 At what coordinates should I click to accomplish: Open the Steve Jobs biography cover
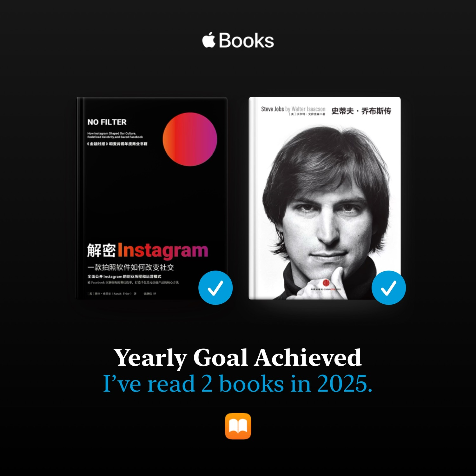click(325, 198)
